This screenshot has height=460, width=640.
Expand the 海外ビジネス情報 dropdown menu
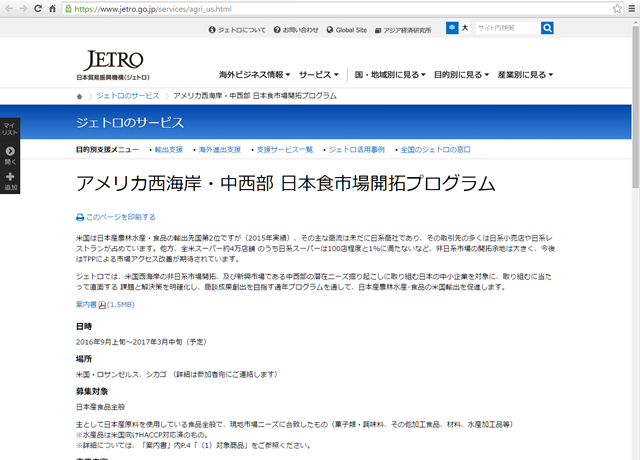tap(254, 75)
